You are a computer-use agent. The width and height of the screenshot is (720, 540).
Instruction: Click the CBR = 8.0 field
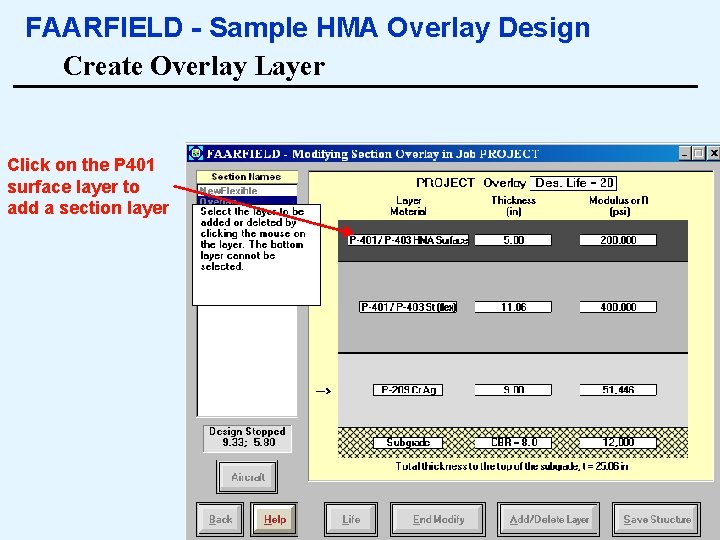pos(513,443)
